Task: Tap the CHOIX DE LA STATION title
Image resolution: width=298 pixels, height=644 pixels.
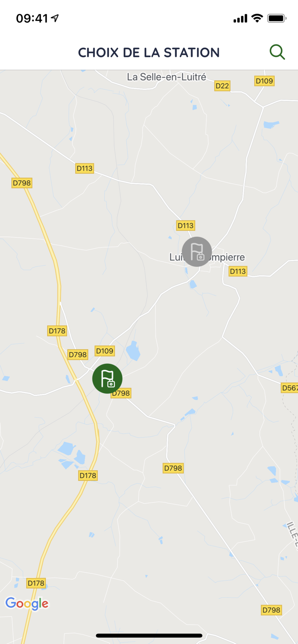Action: click(x=149, y=52)
